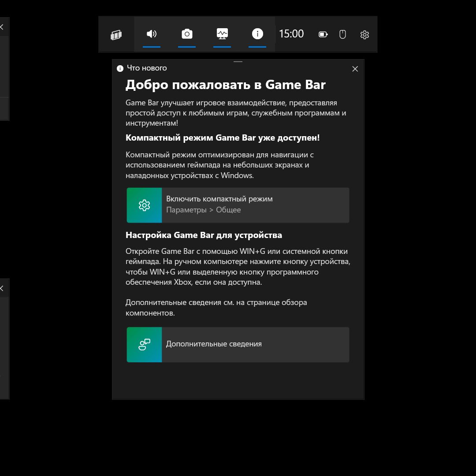Click the info icon beside Что нового title
Image resolution: width=476 pixels, height=476 pixels.
(x=120, y=68)
